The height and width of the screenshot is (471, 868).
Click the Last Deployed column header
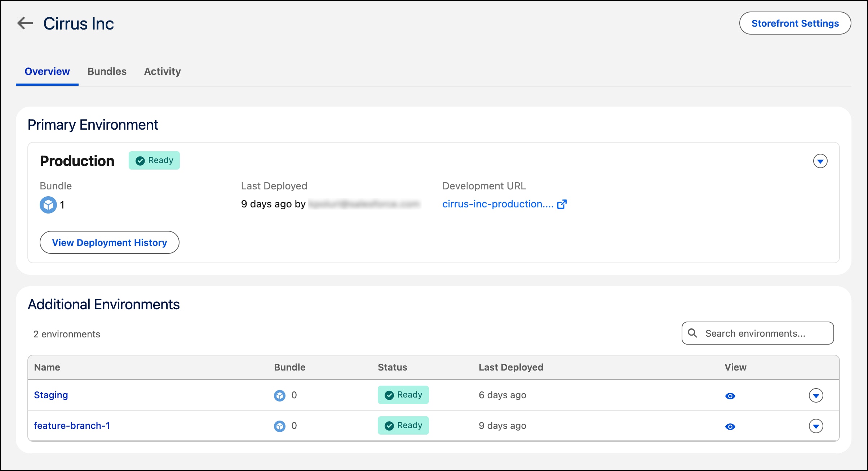[511, 367]
